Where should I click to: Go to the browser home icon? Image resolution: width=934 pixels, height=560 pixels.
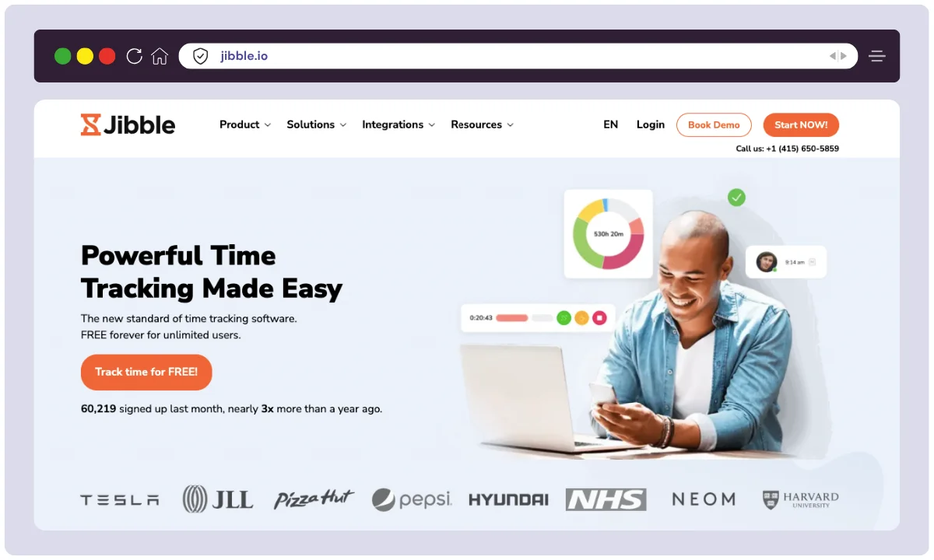pos(160,56)
